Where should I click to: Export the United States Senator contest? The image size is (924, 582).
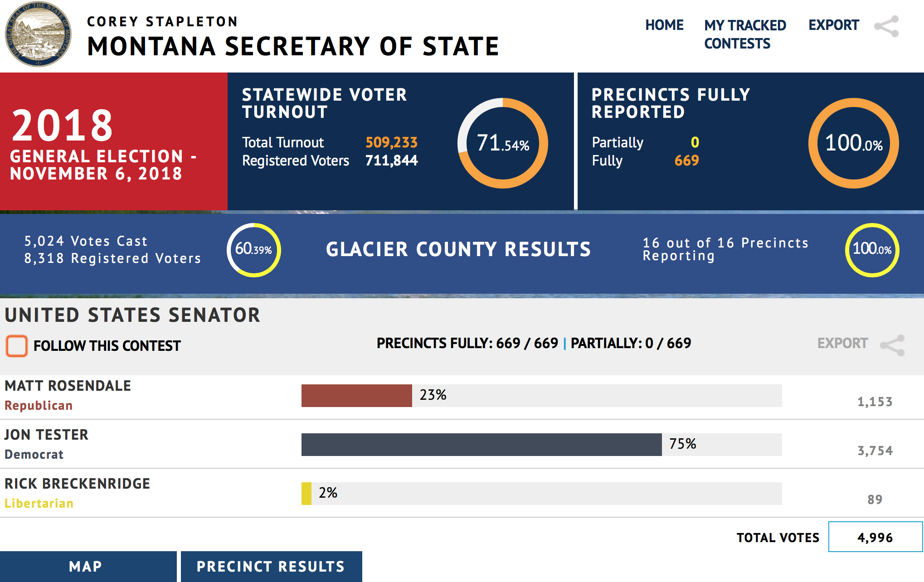842,343
